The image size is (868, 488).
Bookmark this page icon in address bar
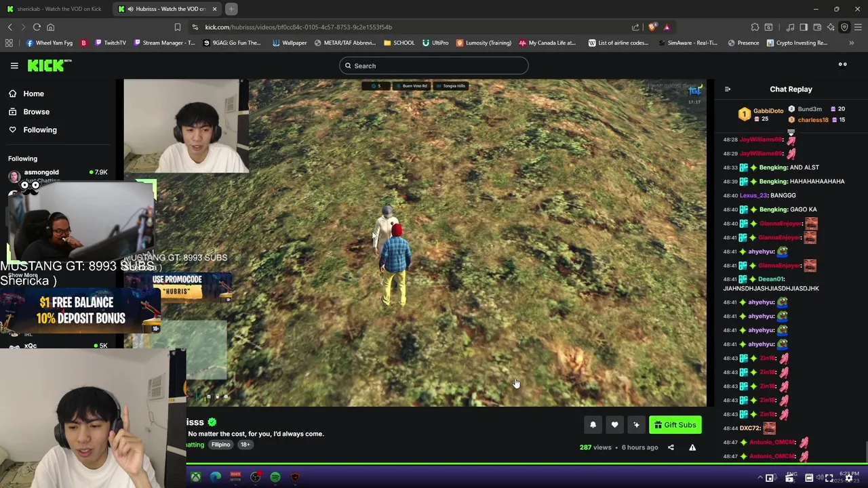pyautogui.click(x=178, y=27)
